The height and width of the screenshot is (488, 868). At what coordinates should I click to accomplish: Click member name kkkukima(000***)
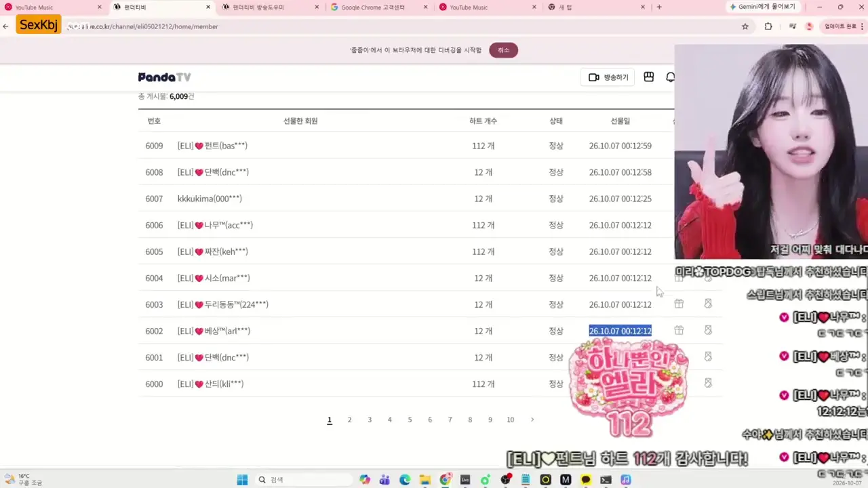tap(210, 199)
